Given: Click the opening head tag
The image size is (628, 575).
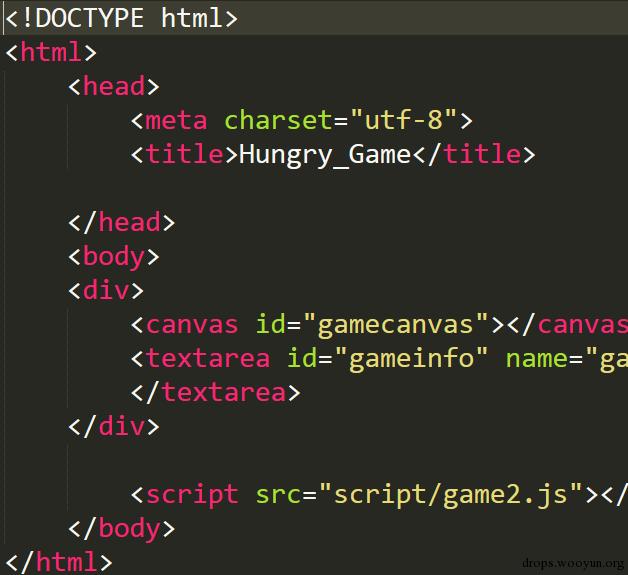Looking at the screenshot, I should pyautogui.click(x=114, y=86).
